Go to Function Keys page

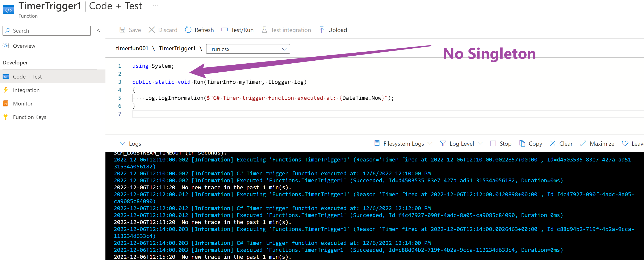click(29, 117)
